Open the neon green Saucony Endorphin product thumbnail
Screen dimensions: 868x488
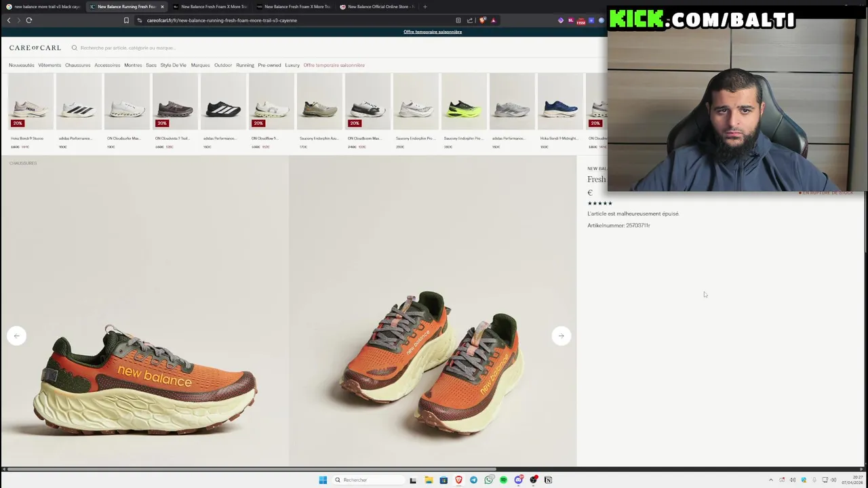click(x=464, y=102)
